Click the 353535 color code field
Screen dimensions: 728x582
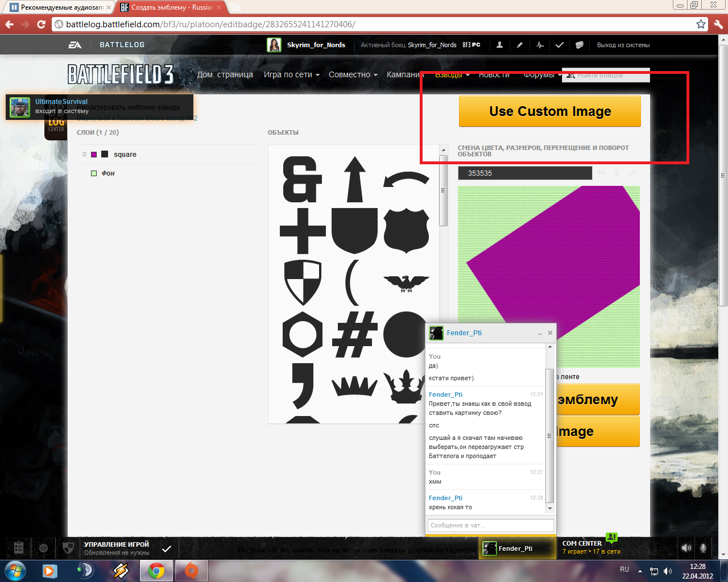[x=525, y=173]
